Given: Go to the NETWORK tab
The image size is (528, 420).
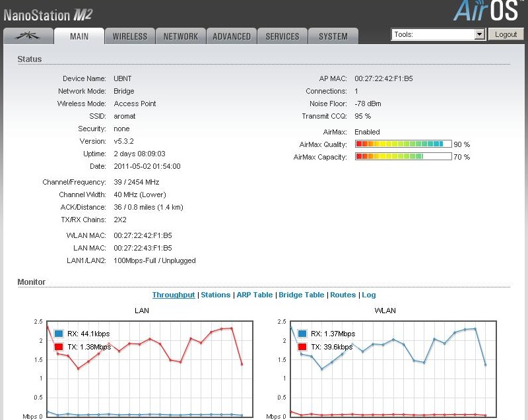Looking at the screenshot, I should pyautogui.click(x=181, y=36).
